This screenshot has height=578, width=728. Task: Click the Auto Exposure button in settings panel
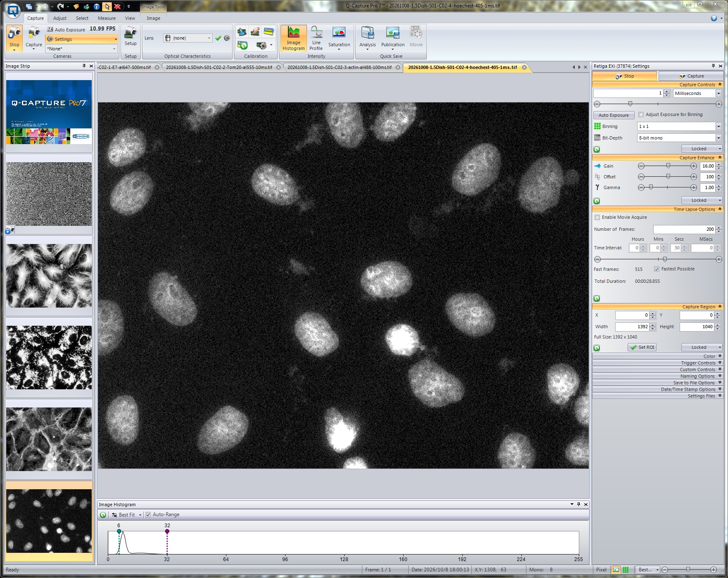[x=614, y=115]
